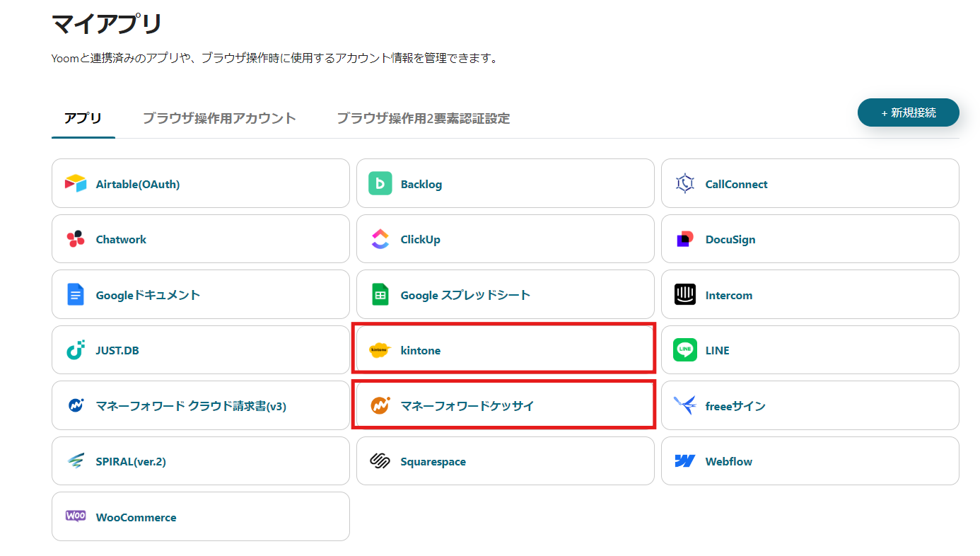
Task: Open the DocuSign text label
Action: click(x=730, y=240)
